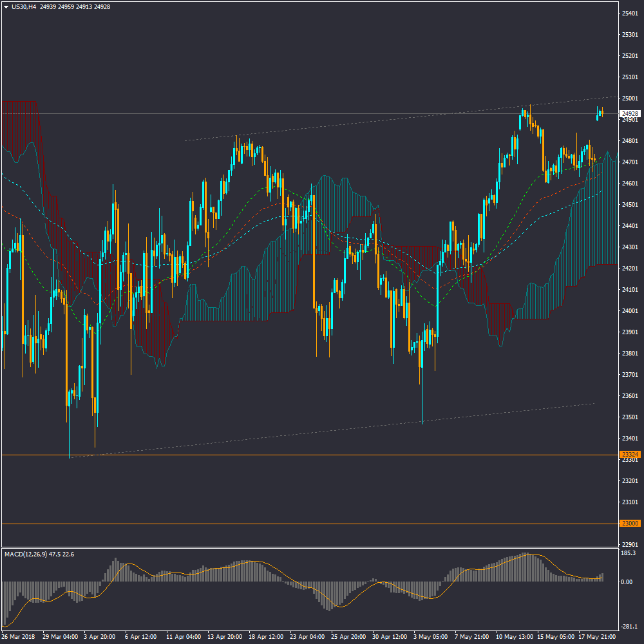Click the 18 Apr 12:00 time label
The width and height of the screenshot is (644, 644).
pos(267,636)
